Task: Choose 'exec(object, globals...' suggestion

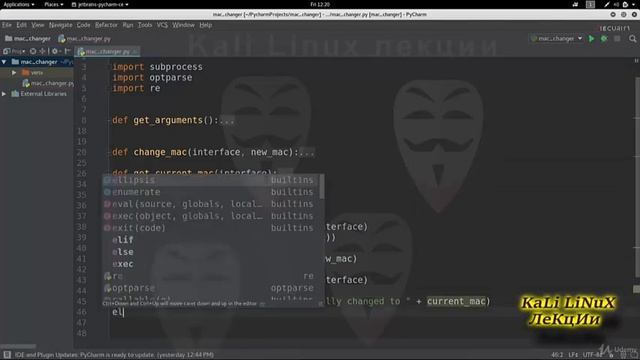Action: pyautogui.click(x=210, y=216)
